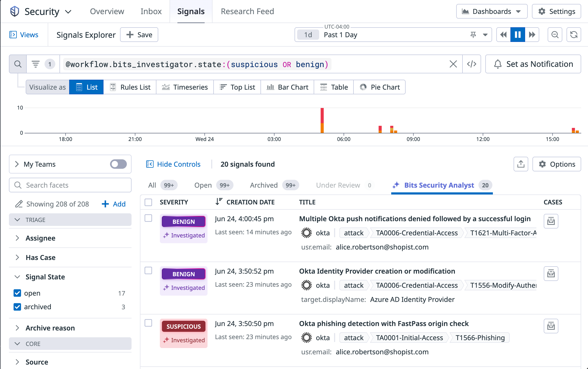Open the Bits Security Analyst tab
588x369 pixels.
(442, 185)
